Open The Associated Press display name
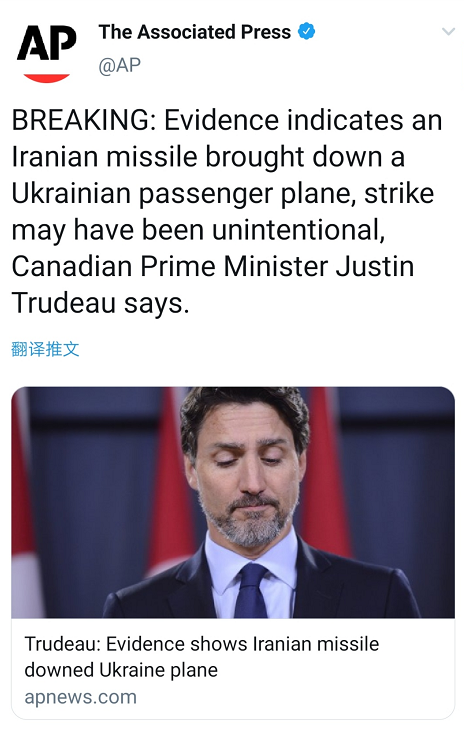464x737 pixels. pyautogui.click(x=195, y=32)
